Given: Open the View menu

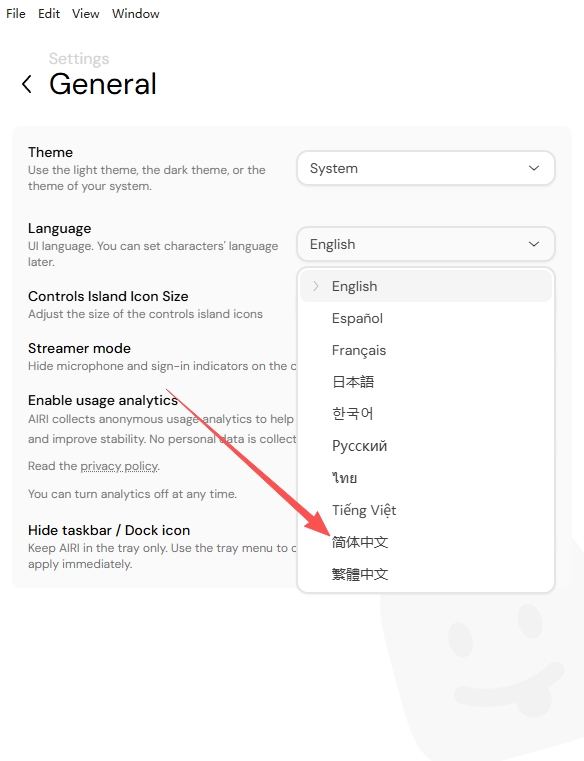Looking at the screenshot, I should point(85,14).
